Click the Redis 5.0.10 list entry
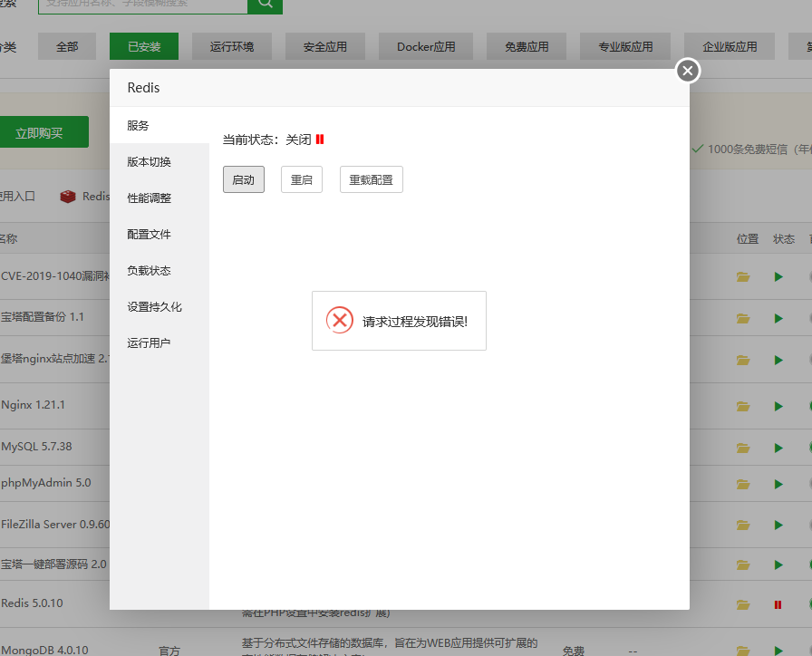Viewport: 812px width, 656px height. point(32,603)
